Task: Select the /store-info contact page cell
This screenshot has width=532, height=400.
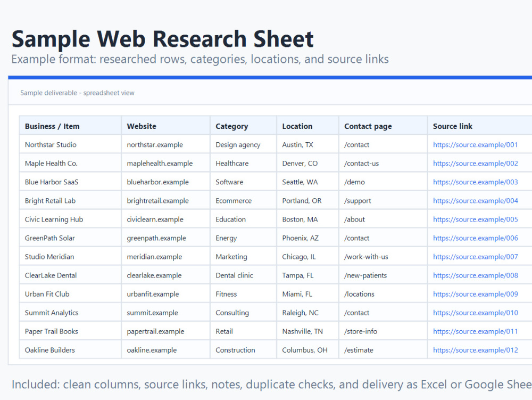Action: (x=383, y=331)
